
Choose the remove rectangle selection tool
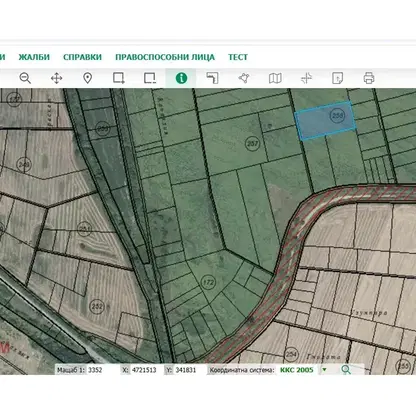(150, 78)
